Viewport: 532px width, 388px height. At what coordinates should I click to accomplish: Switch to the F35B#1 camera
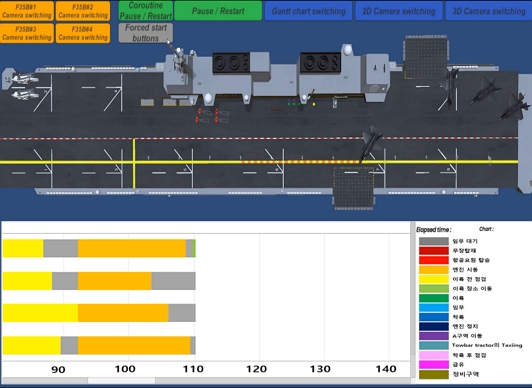(x=27, y=11)
